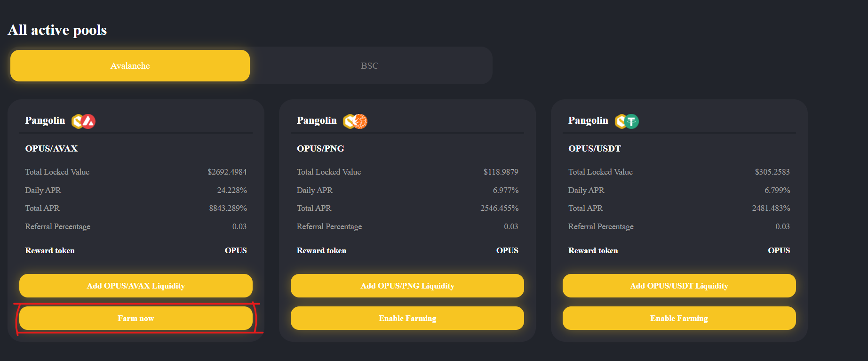
Task: Select the OPUS/USDT pool title
Action: tap(595, 149)
